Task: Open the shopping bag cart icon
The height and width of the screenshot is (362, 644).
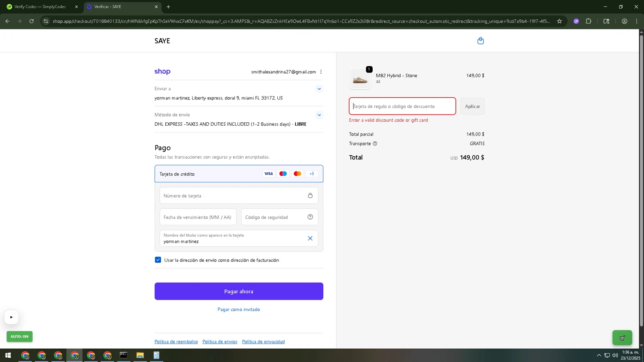Action: click(480, 41)
